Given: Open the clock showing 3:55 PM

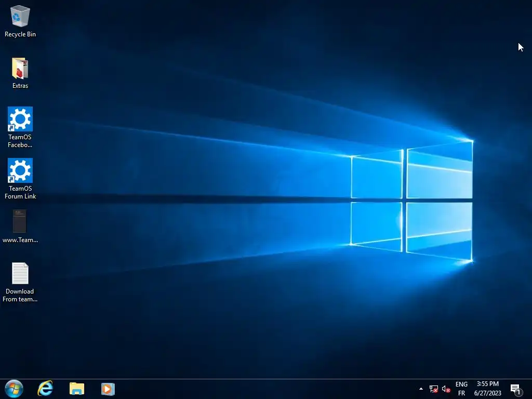Looking at the screenshot, I should 487,389.
